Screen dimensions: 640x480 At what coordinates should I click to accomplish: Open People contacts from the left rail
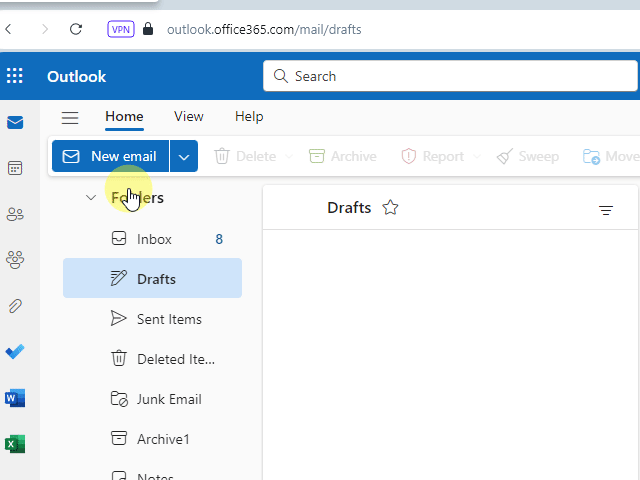(x=15, y=214)
